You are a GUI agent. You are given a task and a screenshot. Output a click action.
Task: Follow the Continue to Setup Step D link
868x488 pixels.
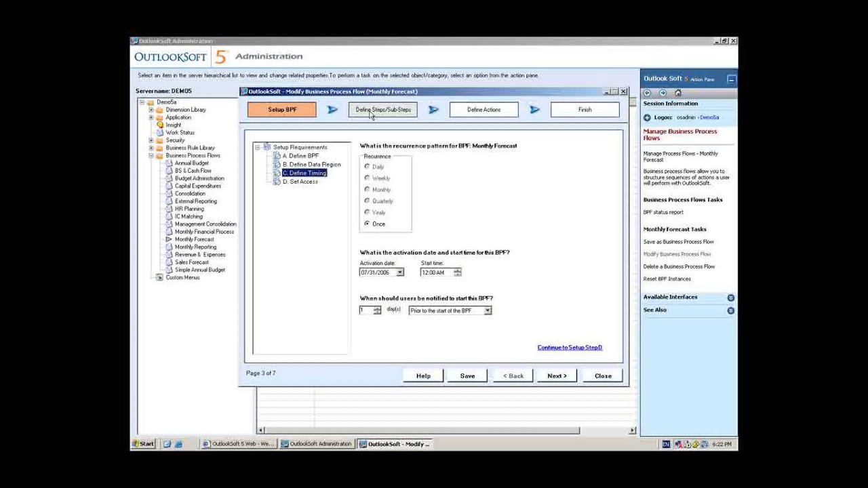click(570, 348)
